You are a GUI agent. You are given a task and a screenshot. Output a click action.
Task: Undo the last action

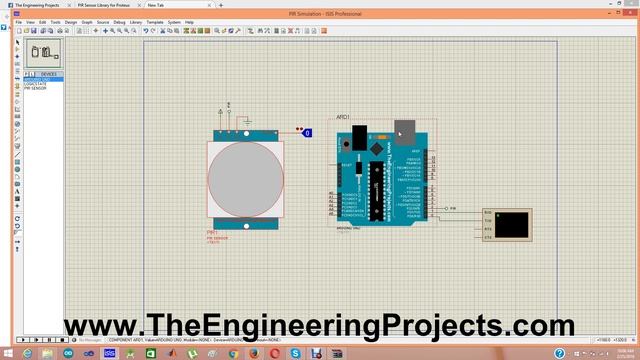tap(145, 31)
